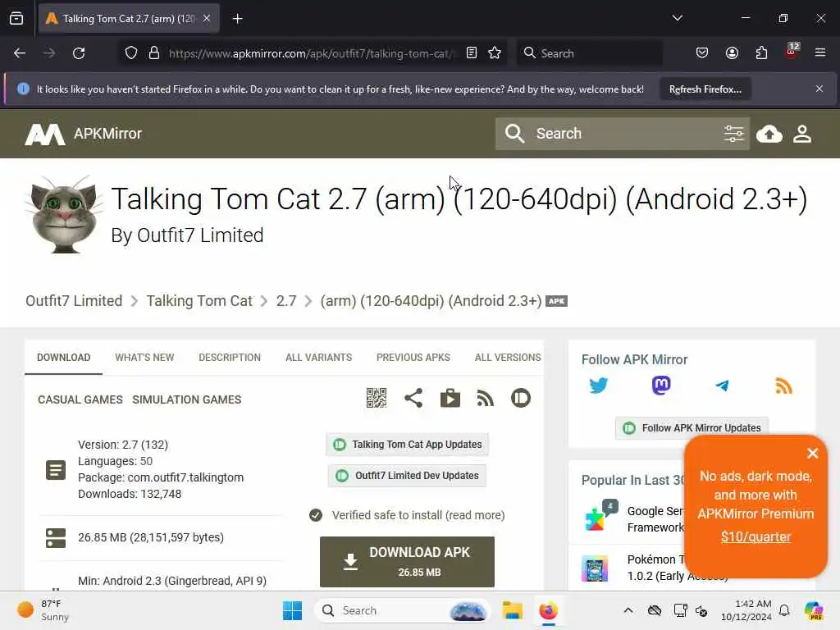Switch to the WHAT'S NEW tab
This screenshot has width=840, height=630.
[144, 358]
